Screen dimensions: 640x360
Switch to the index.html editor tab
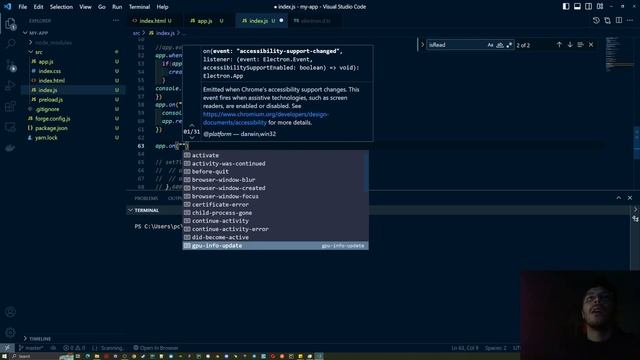pyautogui.click(x=153, y=20)
